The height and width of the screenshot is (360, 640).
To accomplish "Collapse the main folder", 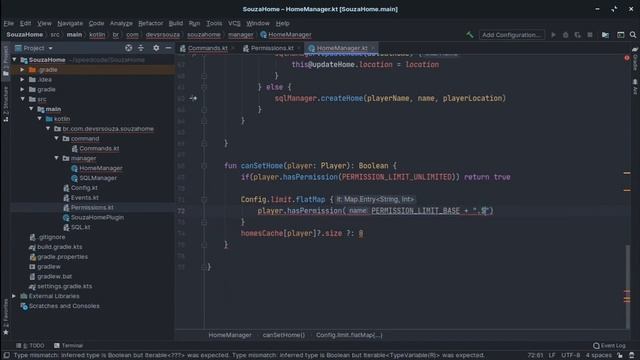I will pos(31,109).
